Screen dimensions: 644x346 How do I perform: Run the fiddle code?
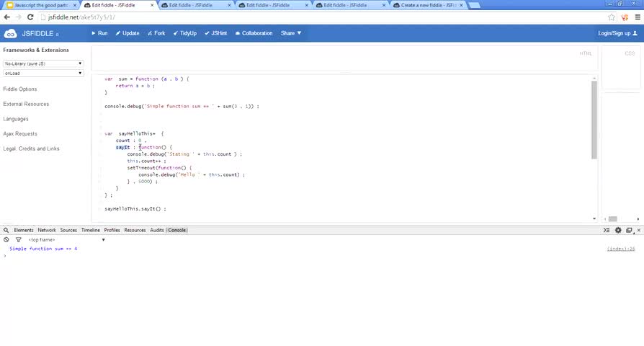coord(99,33)
